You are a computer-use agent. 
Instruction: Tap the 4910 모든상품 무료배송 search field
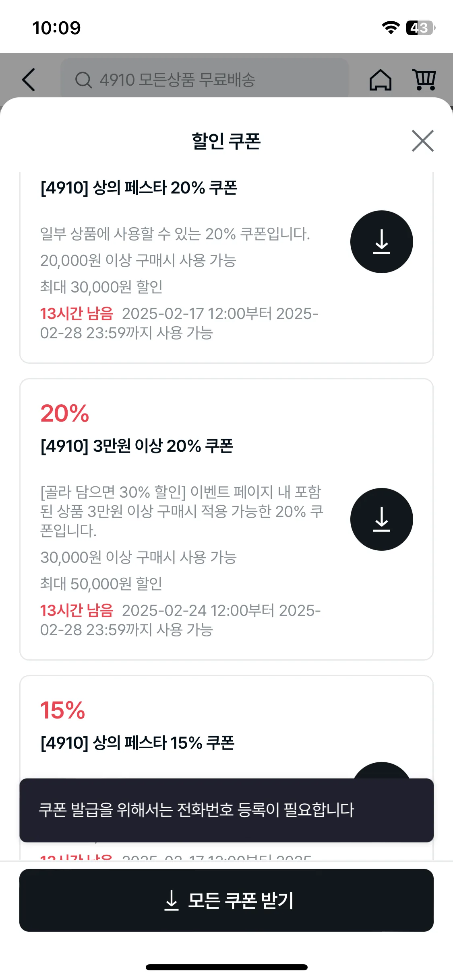[205, 79]
